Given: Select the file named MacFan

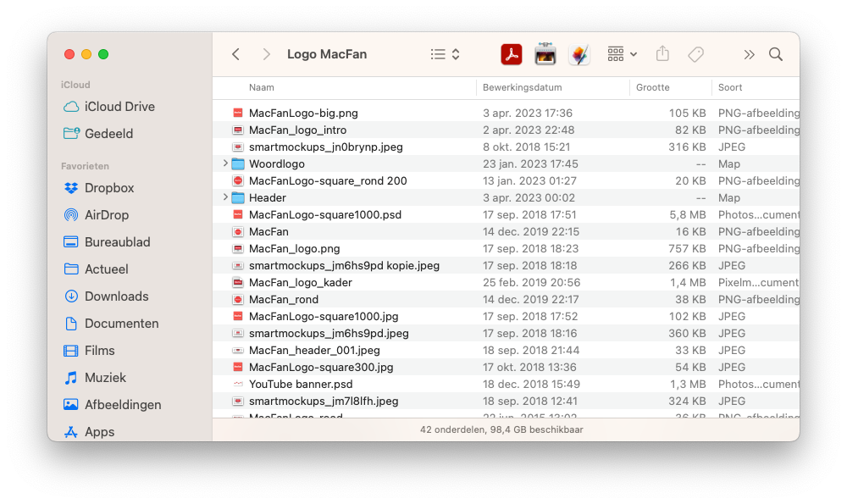Looking at the screenshot, I should pyautogui.click(x=507, y=232).
